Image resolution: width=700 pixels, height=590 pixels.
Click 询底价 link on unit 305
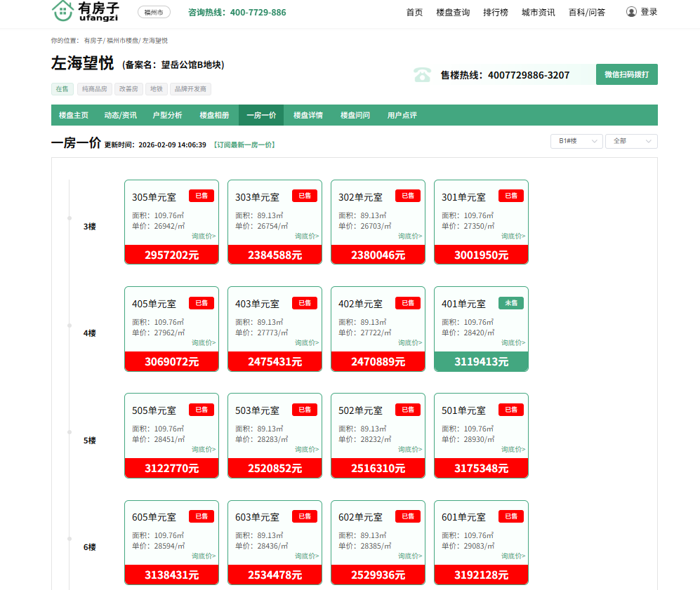point(204,236)
